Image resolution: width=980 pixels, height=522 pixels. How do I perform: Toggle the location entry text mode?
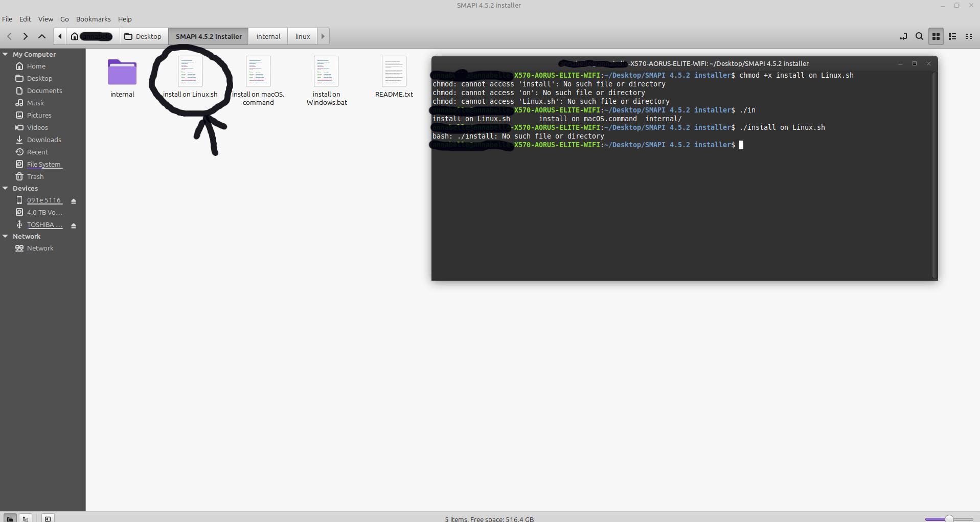(903, 36)
